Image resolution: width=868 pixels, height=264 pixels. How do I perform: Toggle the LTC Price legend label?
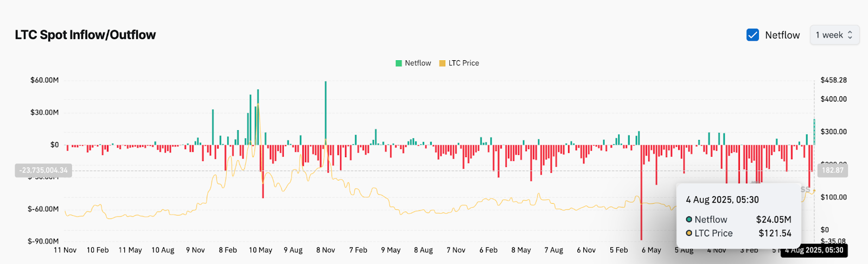tap(463, 63)
